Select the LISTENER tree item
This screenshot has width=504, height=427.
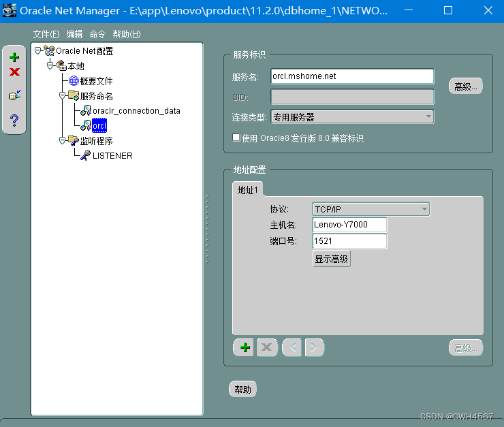click(112, 156)
